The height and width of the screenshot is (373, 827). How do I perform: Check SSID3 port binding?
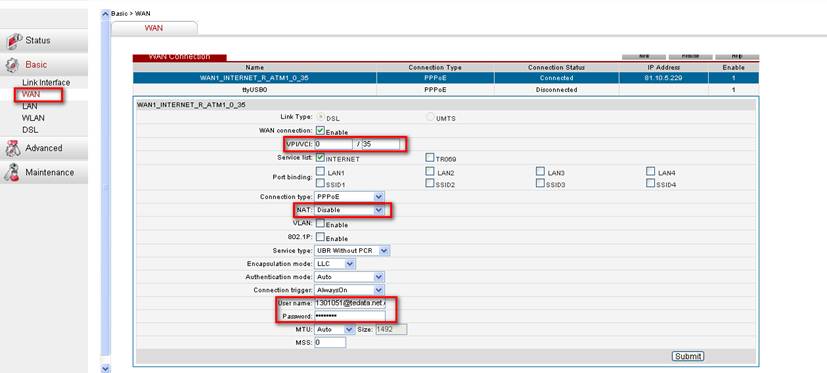(540, 183)
